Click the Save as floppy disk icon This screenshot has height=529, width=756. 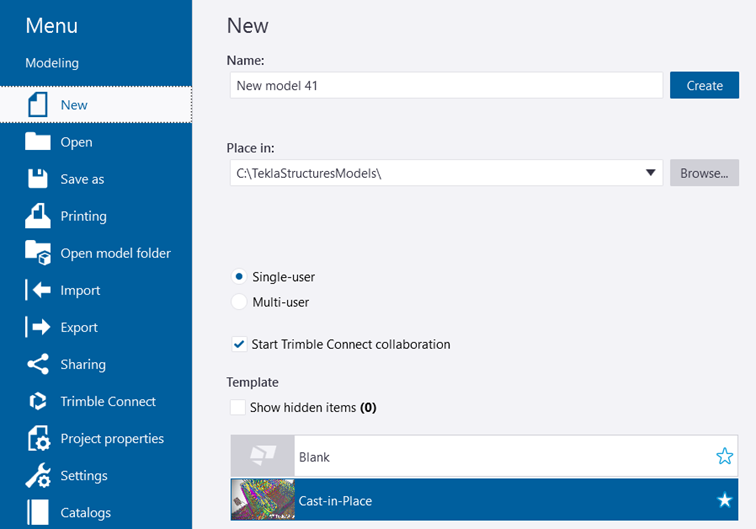[x=38, y=179]
